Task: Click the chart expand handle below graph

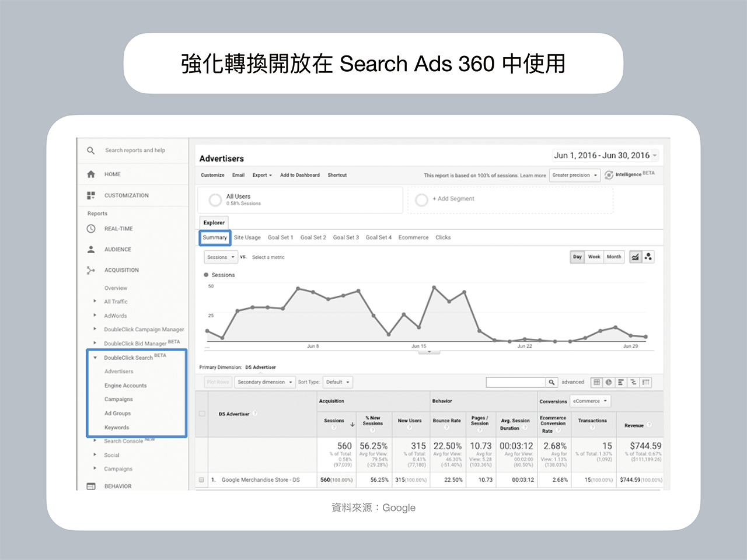Action: pyautogui.click(x=430, y=352)
